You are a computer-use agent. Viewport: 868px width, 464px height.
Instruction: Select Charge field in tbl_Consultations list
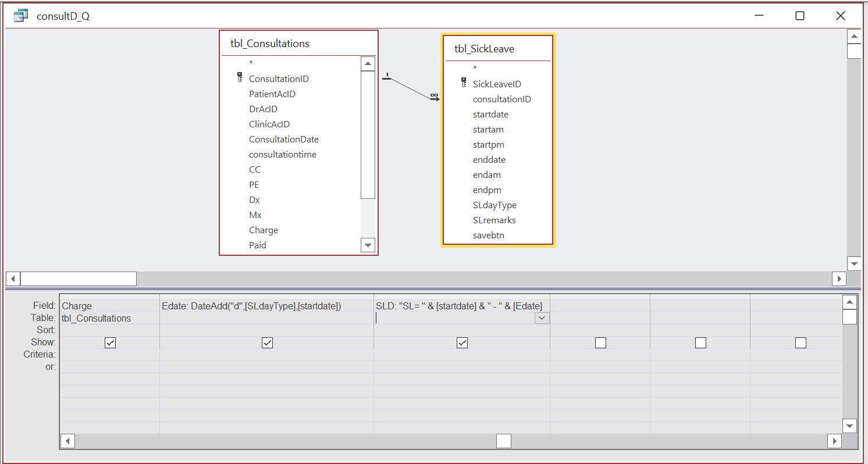264,230
